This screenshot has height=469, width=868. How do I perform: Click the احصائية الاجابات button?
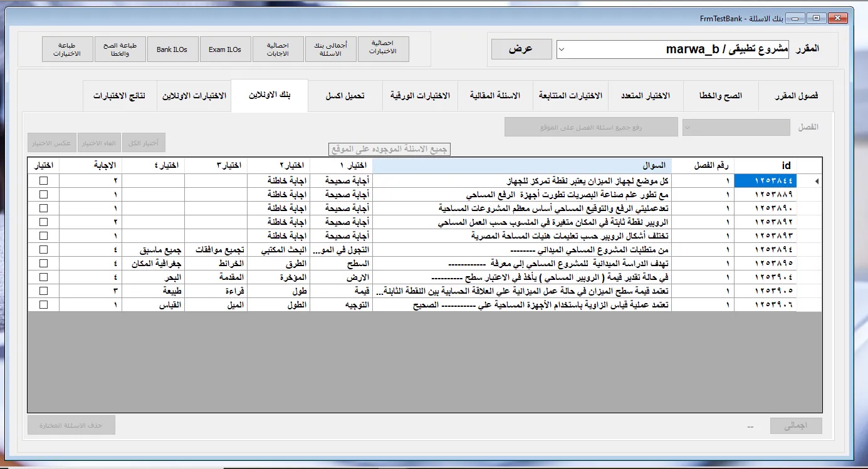coord(278,49)
